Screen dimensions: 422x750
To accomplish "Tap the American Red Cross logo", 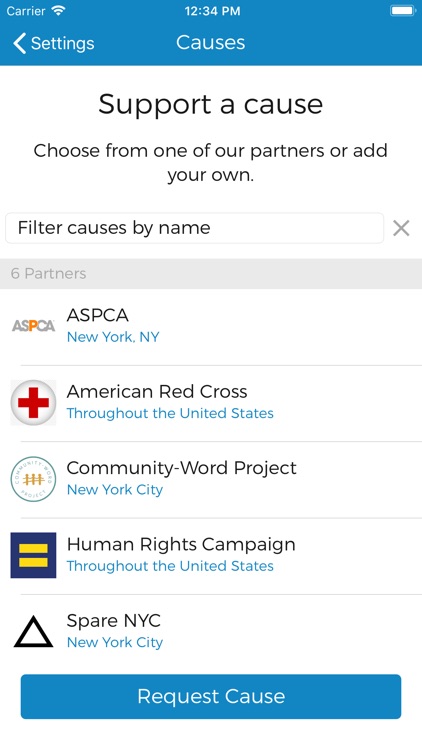I will [33, 403].
